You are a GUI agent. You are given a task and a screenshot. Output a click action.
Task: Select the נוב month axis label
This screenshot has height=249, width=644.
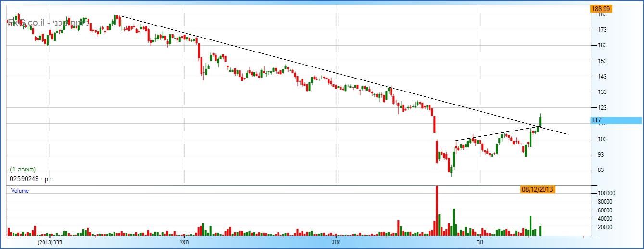480,242
